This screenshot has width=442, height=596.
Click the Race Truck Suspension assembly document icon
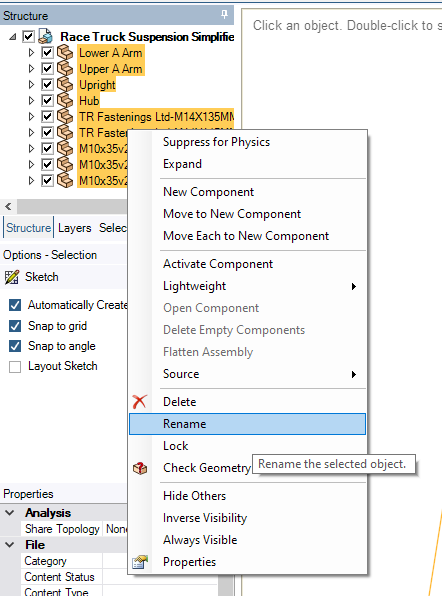tap(46, 36)
